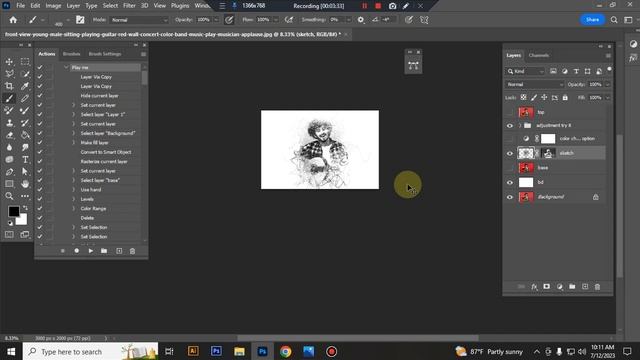Expand the Levels action step
This screenshot has width=640, height=360.
[x=74, y=199]
